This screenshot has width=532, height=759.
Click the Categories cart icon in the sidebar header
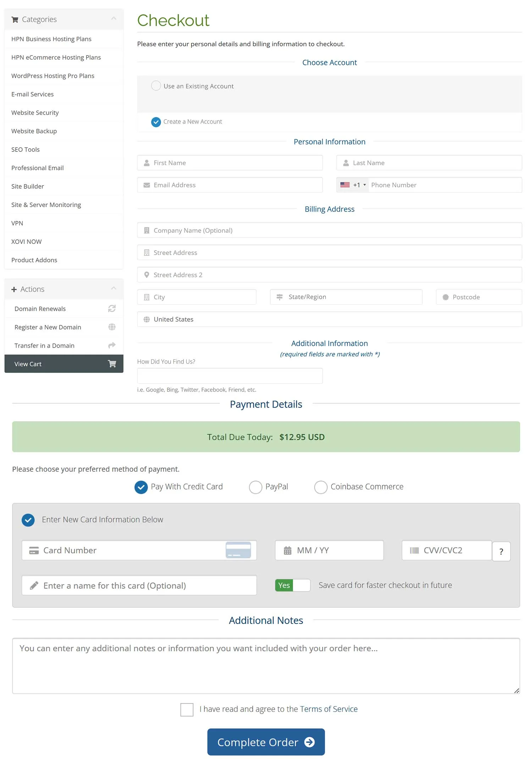[15, 20]
